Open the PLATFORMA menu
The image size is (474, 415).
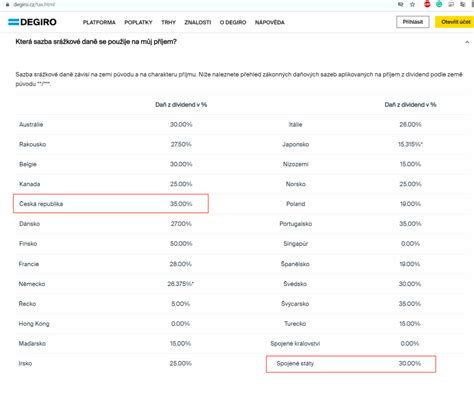click(x=99, y=22)
